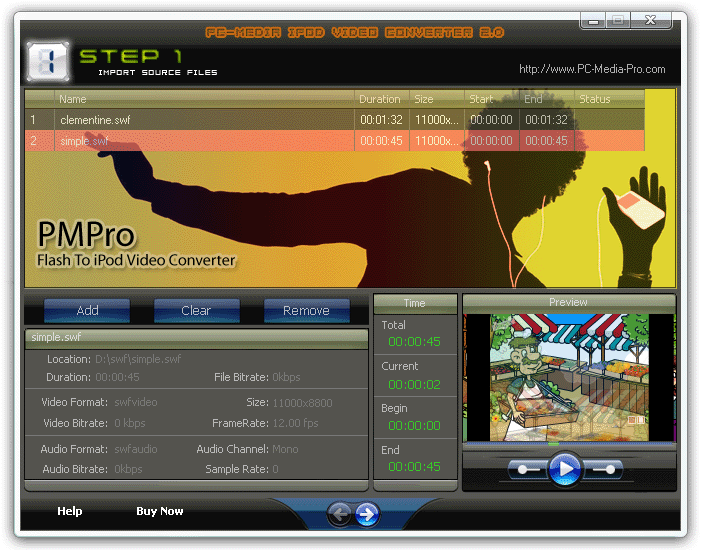Click the Step 1 number icon
The height and width of the screenshot is (550, 701).
pos(48,61)
